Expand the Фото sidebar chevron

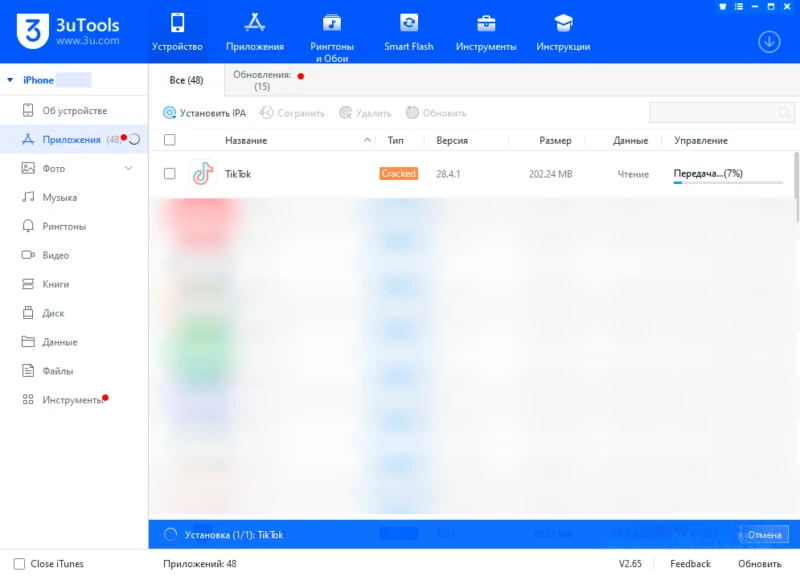pyautogui.click(x=129, y=168)
